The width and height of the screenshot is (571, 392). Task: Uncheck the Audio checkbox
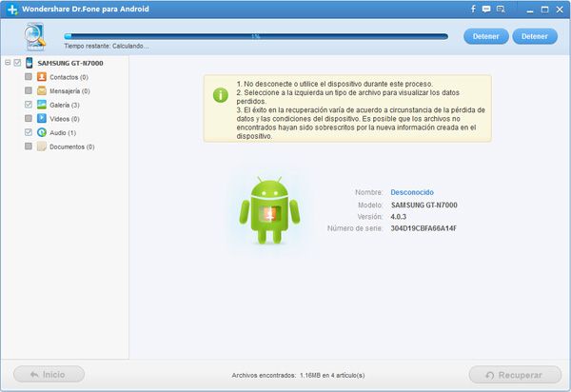(x=29, y=132)
